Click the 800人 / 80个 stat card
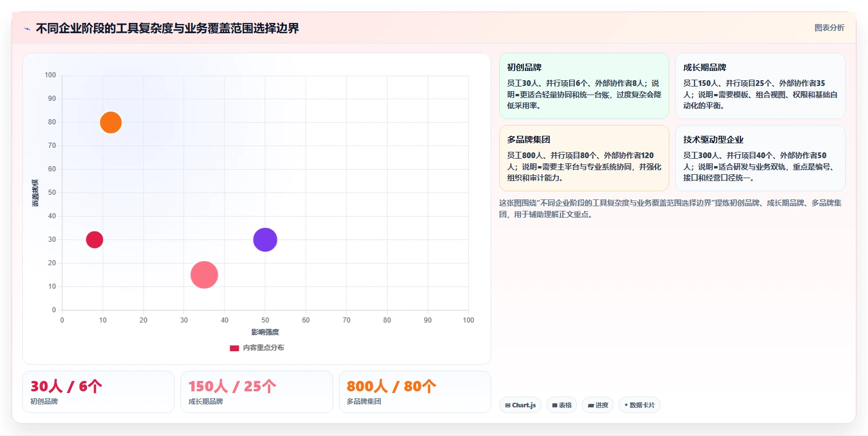The width and height of the screenshot is (868, 436). pyautogui.click(x=415, y=392)
